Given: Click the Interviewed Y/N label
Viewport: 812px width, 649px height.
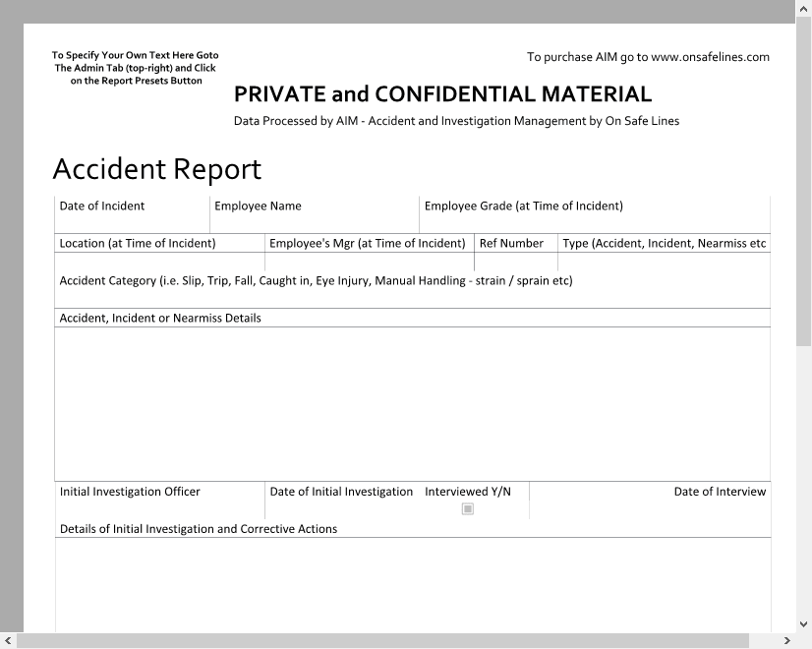Looking at the screenshot, I should 468,492.
